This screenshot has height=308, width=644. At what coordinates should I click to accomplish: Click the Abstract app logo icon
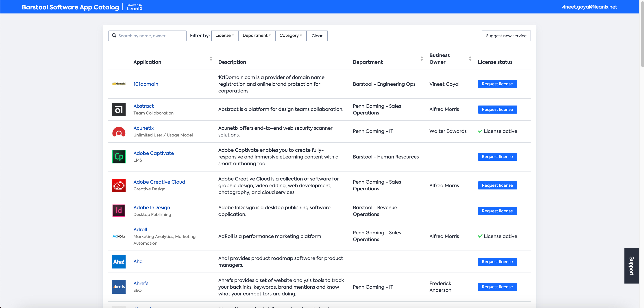(119, 110)
